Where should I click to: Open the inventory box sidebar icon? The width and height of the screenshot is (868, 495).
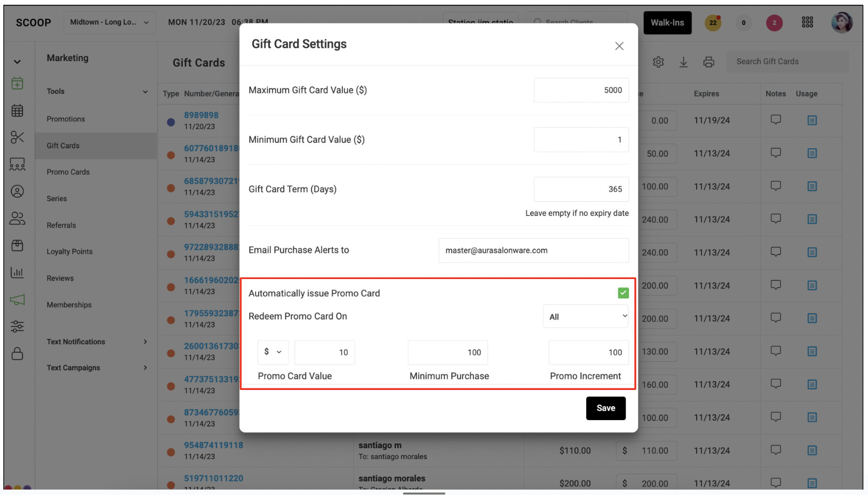17,246
